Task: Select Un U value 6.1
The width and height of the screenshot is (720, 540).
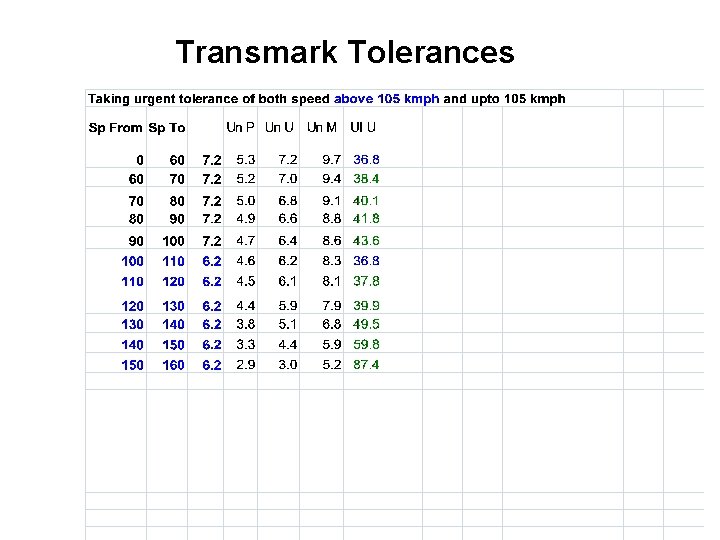Action: [x=288, y=281]
